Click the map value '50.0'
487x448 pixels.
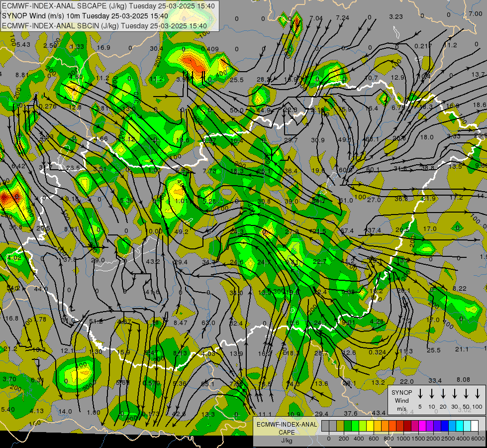coord(237,111)
